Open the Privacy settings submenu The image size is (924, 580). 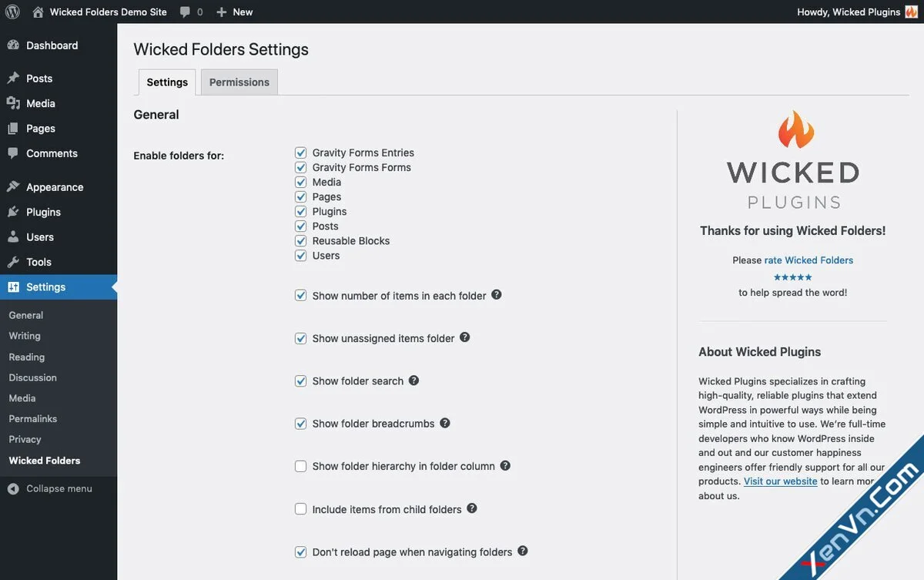pos(25,439)
